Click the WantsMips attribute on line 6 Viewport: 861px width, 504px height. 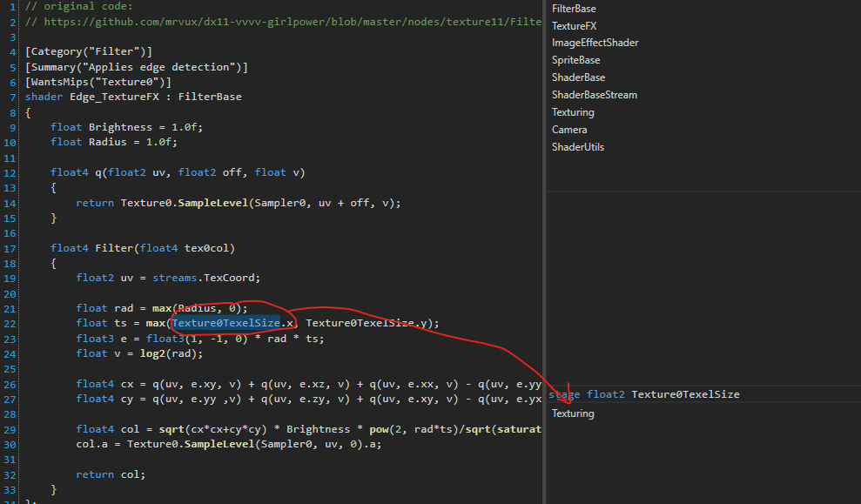98,82
